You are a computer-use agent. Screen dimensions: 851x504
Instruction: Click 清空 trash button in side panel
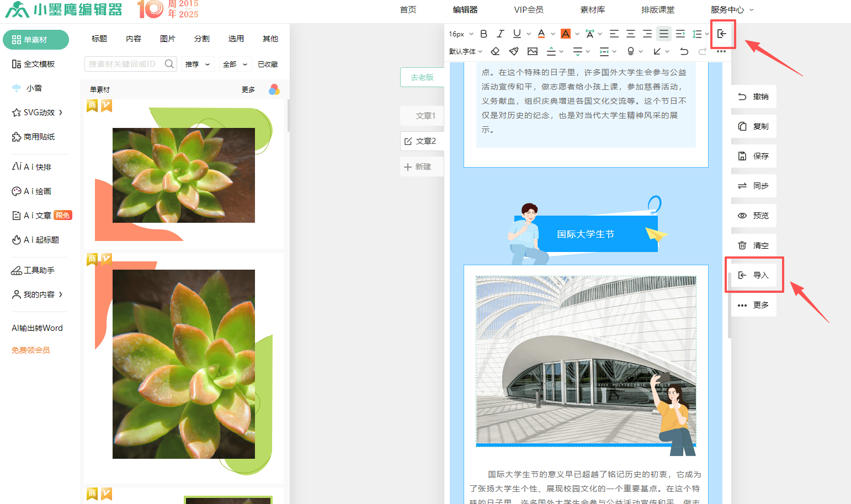pyautogui.click(x=754, y=245)
